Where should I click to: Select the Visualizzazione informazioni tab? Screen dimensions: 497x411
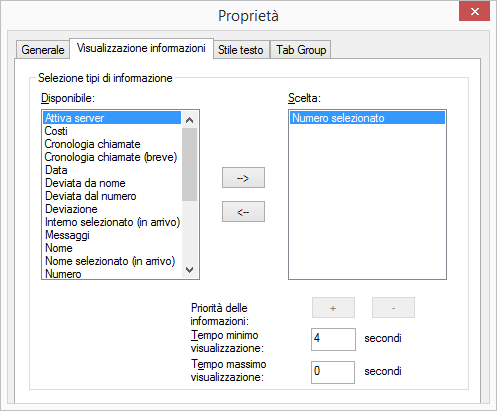(141, 48)
